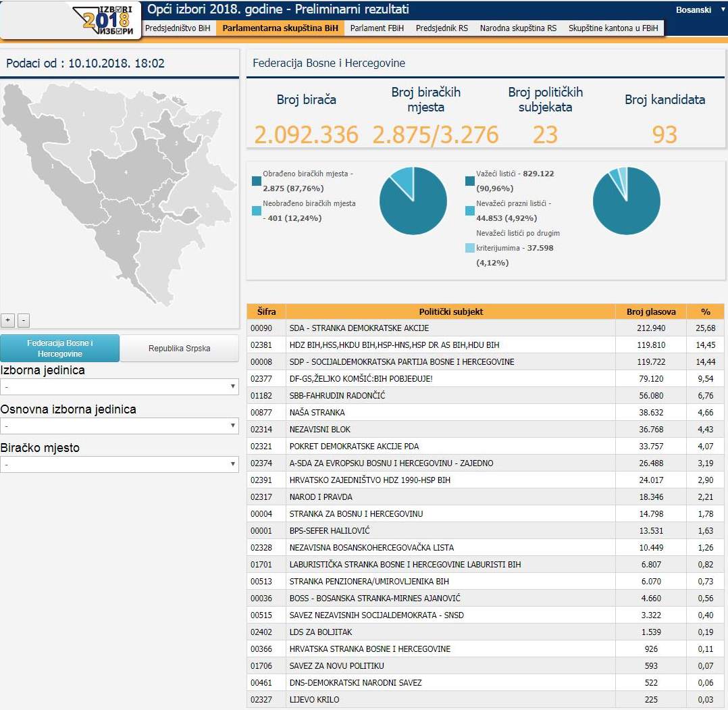Click the processed polling stations pie chart
Image resolution: width=728 pixels, height=710 pixels.
413,201
